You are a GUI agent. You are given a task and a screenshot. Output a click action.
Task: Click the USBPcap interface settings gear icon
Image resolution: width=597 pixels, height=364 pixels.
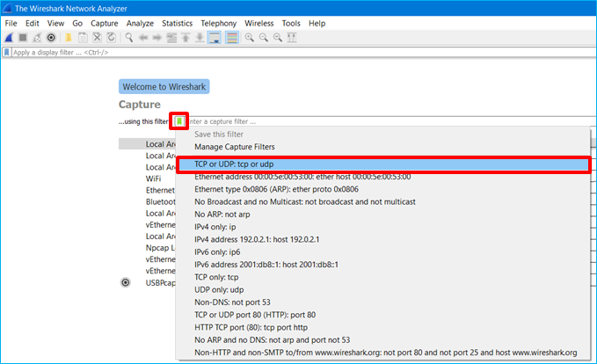(x=125, y=282)
